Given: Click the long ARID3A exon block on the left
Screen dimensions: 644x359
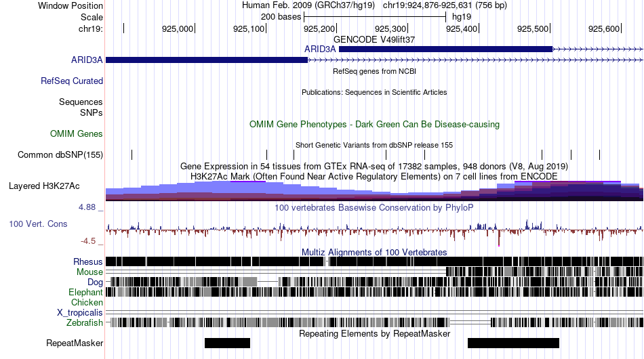Looking at the screenshot, I should (207, 60).
